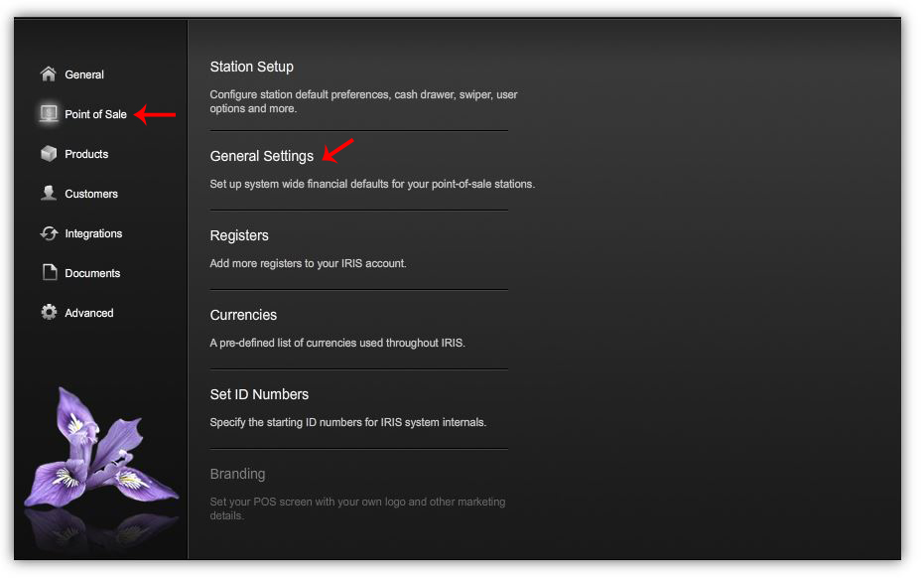Viewport: 924px width, 578px height.
Task: Switch to the General menu label
Action: click(84, 74)
